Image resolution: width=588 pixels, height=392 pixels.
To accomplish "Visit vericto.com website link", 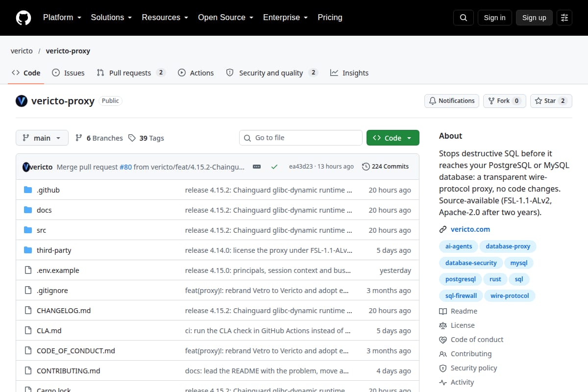I will click(x=470, y=229).
